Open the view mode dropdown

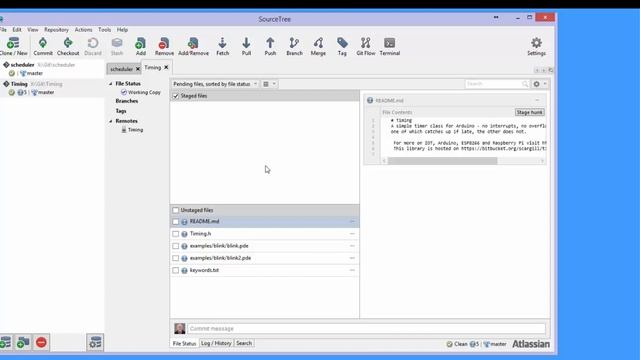(269, 84)
